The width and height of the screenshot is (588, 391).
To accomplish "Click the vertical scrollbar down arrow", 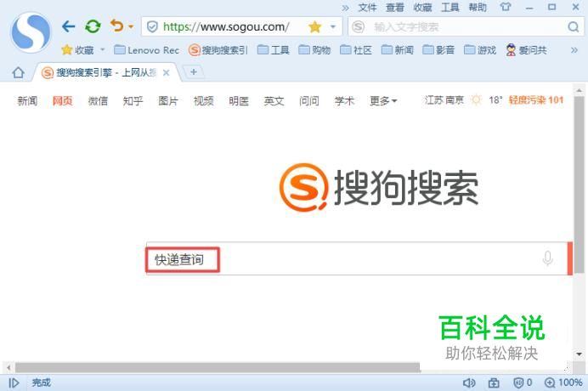I will [579, 354].
